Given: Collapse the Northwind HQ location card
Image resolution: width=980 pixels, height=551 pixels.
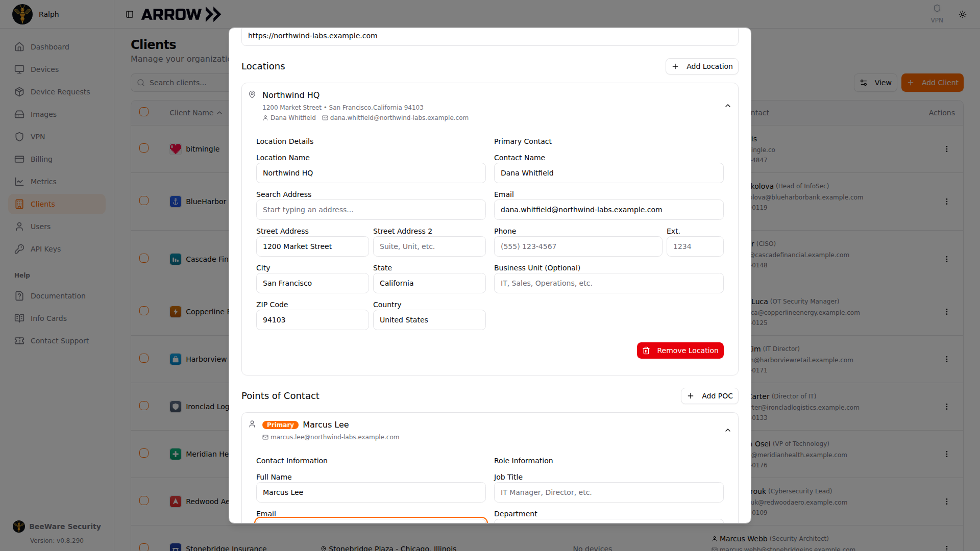Looking at the screenshot, I should click(x=728, y=106).
